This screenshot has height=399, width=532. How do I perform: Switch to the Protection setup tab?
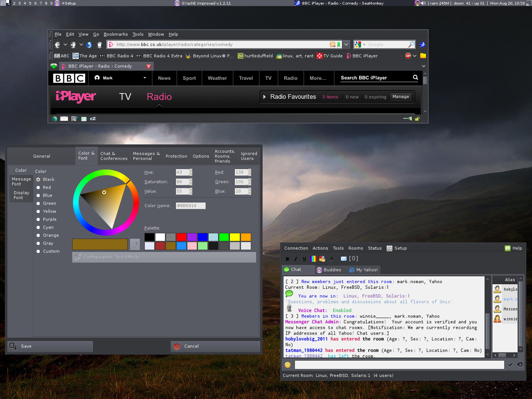coord(176,156)
